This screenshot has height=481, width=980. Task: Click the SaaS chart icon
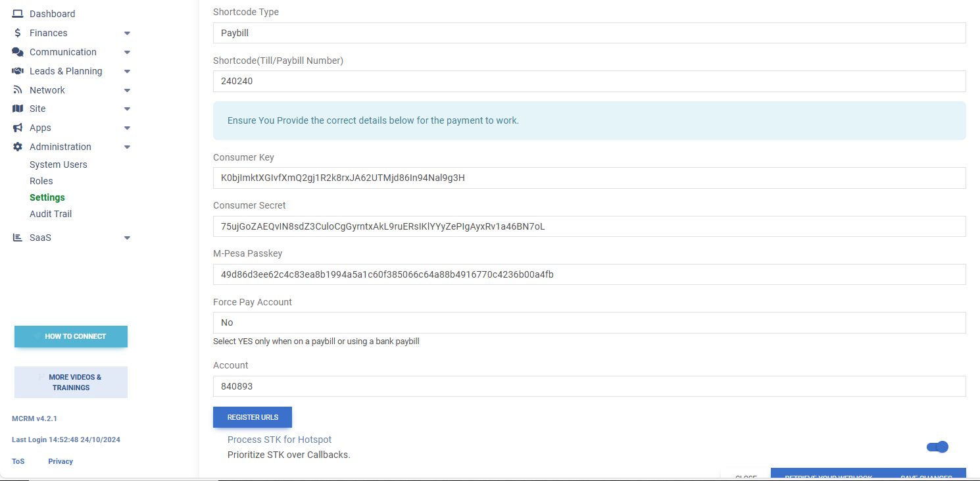tap(18, 237)
